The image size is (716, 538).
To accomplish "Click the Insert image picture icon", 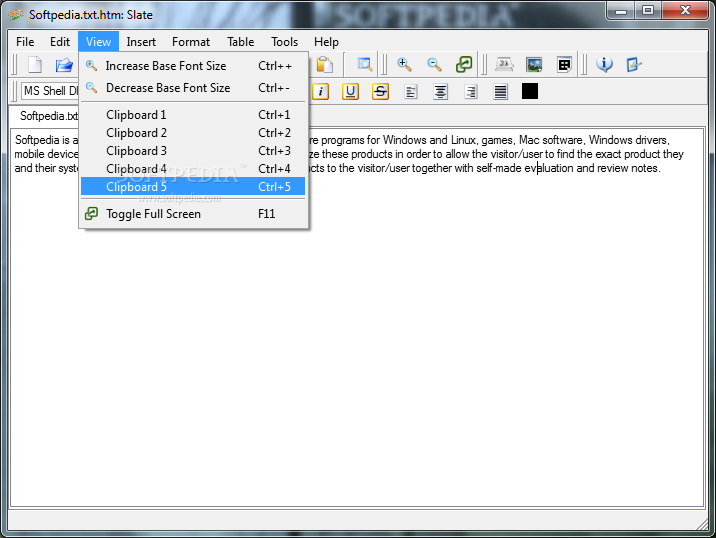I will (x=534, y=65).
